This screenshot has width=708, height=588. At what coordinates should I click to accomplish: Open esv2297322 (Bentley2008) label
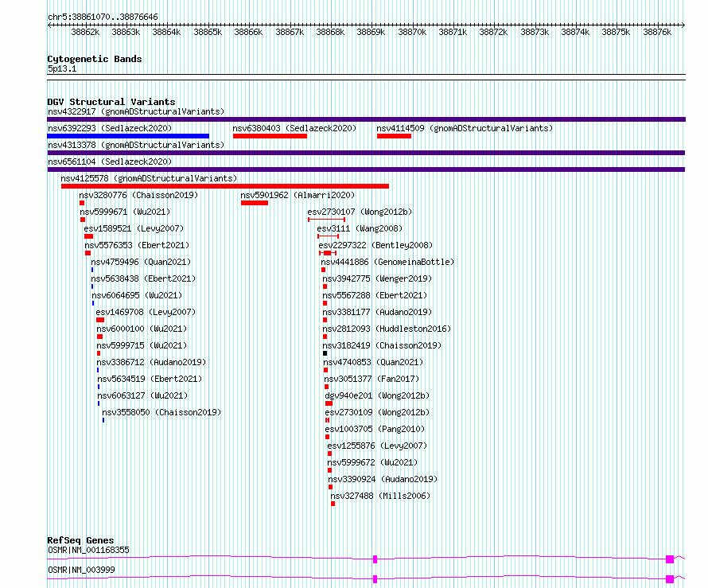pyautogui.click(x=375, y=245)
